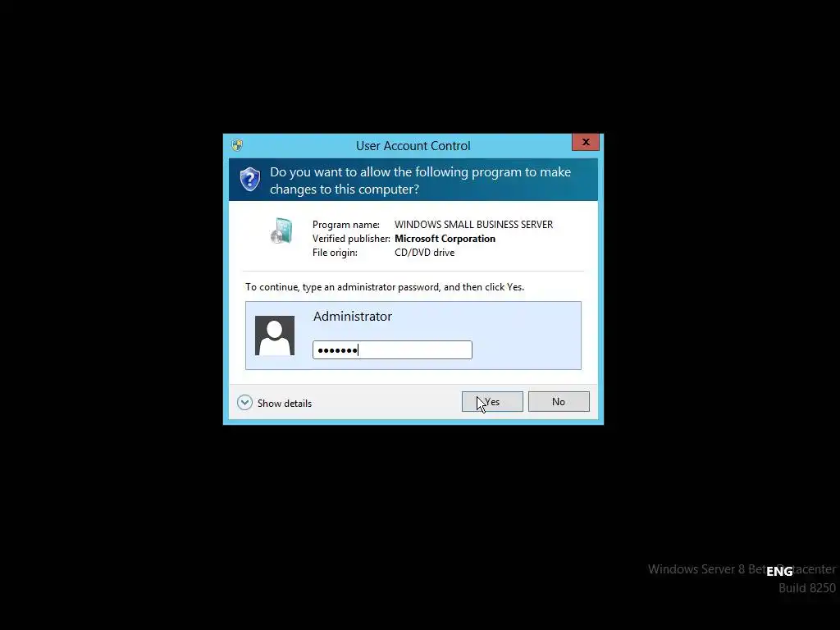Screen dimensions: 840x630
Task: Click the UAC shield icon in title bar
Action: click(237, 145)
